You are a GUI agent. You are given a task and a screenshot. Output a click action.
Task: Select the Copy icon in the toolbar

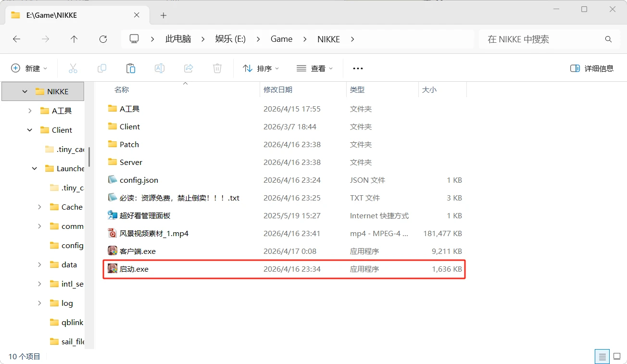pyautogui.click(x=102, y=68)
